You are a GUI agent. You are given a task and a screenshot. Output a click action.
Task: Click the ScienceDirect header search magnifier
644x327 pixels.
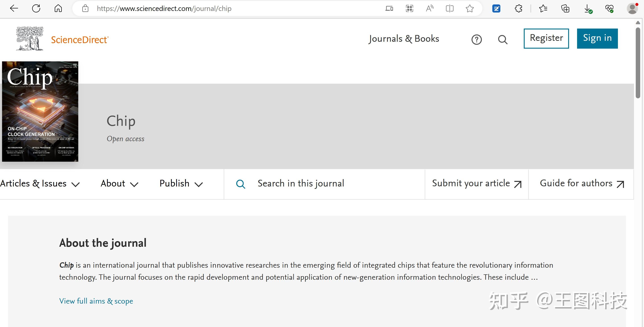click(503, 39)
